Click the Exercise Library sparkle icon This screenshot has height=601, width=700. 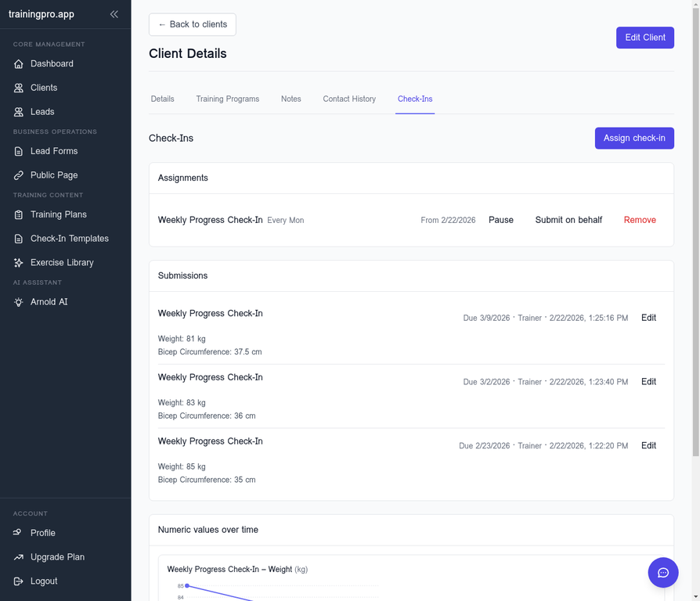click(x=19, y=263)
